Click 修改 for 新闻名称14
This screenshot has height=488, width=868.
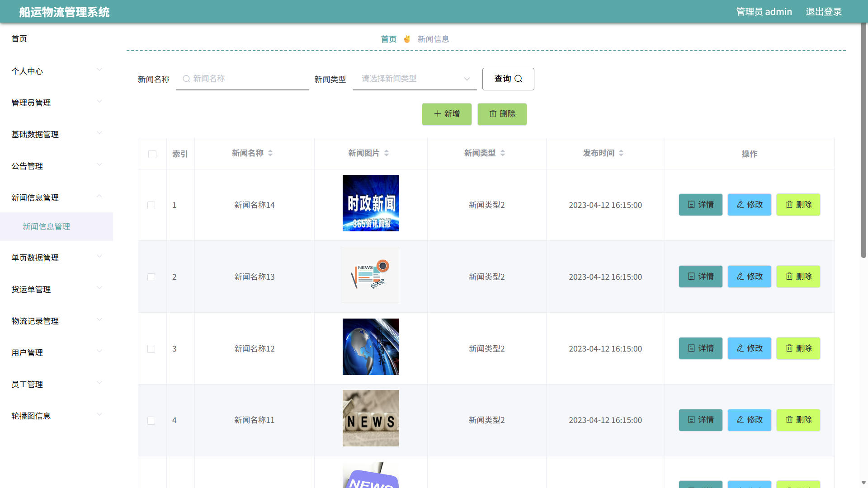(750, 205)
